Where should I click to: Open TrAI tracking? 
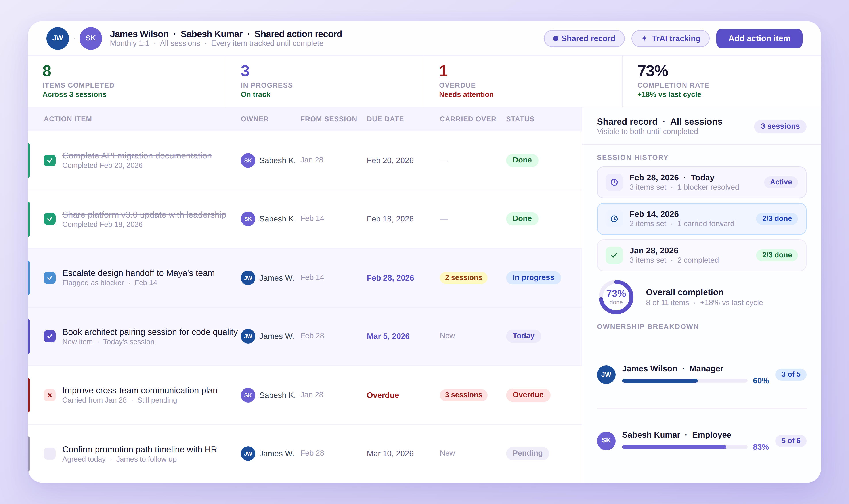tap(670, 38)
